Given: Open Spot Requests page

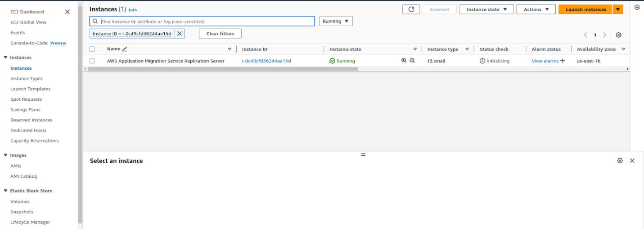Looking at the screenshot, I should [26, 99].
